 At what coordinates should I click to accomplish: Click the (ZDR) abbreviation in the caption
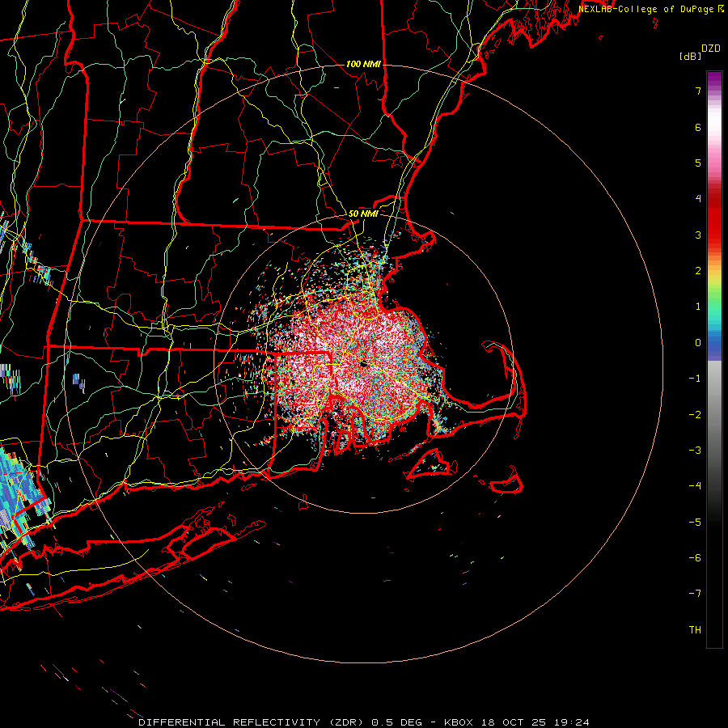click(346, 722)
